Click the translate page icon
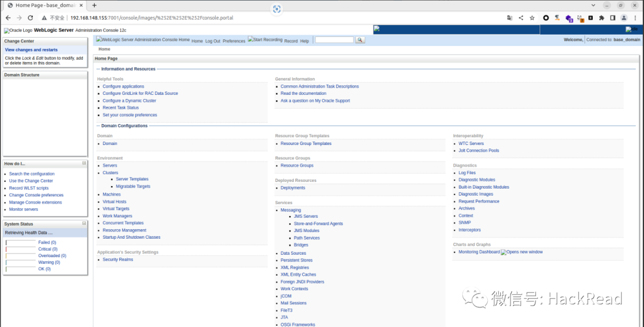The height and width of the screenshot is (327, 644). click(x=510, y=18)
